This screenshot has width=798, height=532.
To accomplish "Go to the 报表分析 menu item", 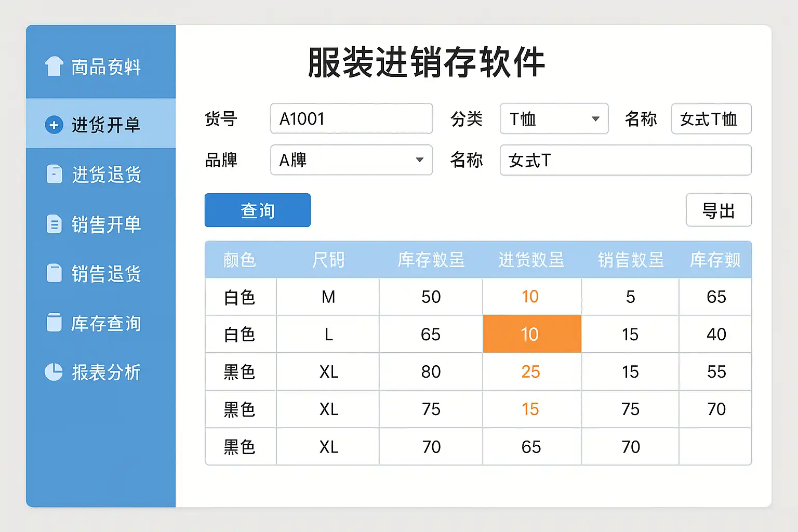I will [106, 373].
